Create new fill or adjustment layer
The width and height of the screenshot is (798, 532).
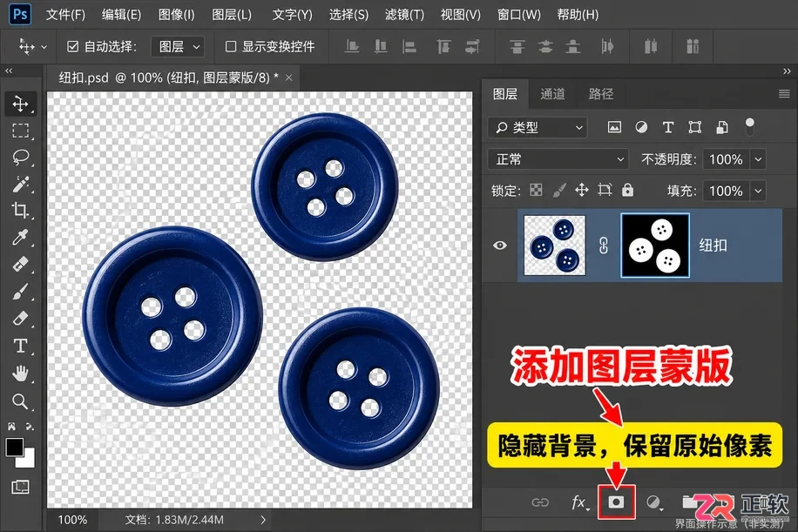654,502
